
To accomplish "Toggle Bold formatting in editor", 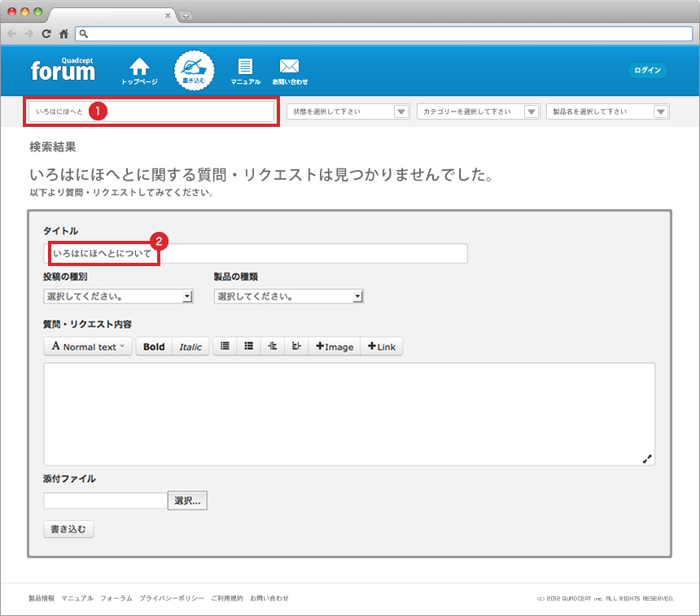I will tap(154, 347).
